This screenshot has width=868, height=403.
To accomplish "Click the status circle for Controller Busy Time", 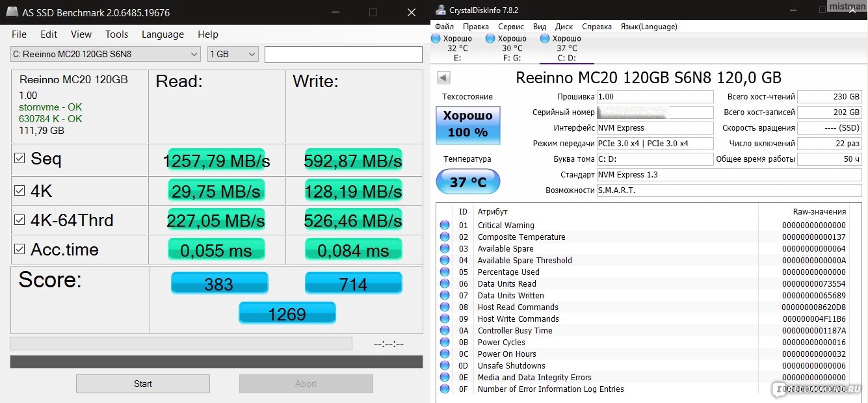I will pyautogui.click(x=445, y=330).
